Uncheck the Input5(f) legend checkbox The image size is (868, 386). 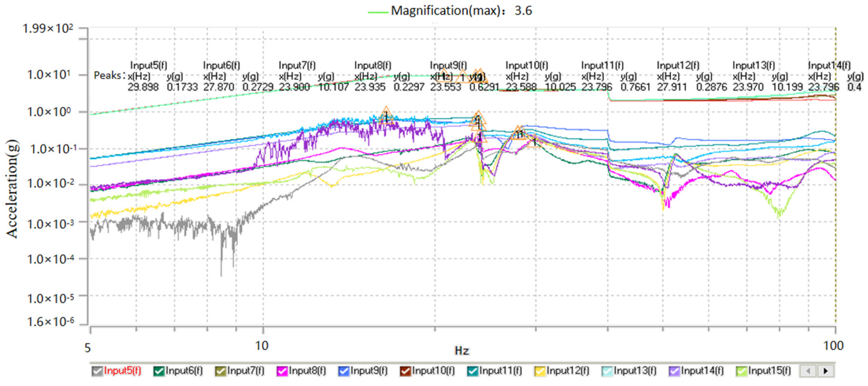click(97, 371)
